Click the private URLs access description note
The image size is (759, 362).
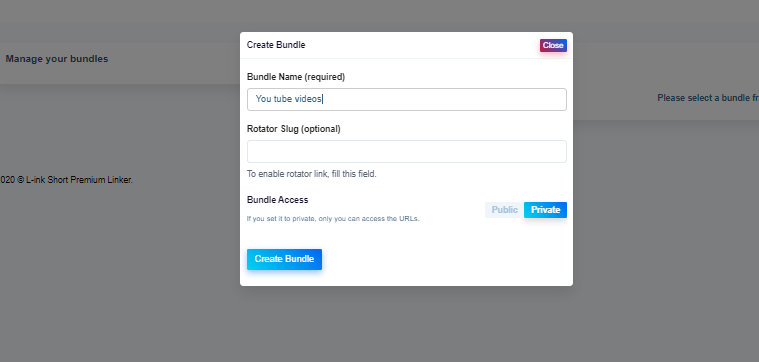(333, 219)
